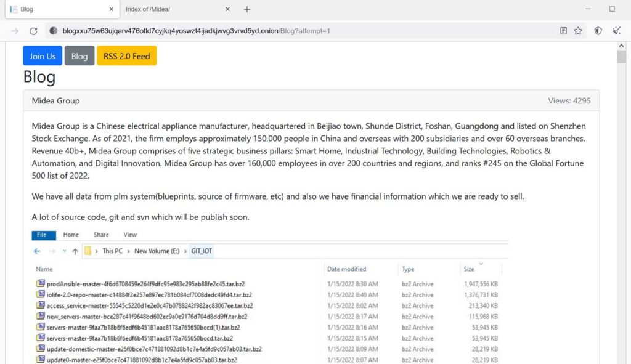This screenshot has height=364, width=631.
Task: Click the archive icon beside new_servers-master
Action: [41, 316]
